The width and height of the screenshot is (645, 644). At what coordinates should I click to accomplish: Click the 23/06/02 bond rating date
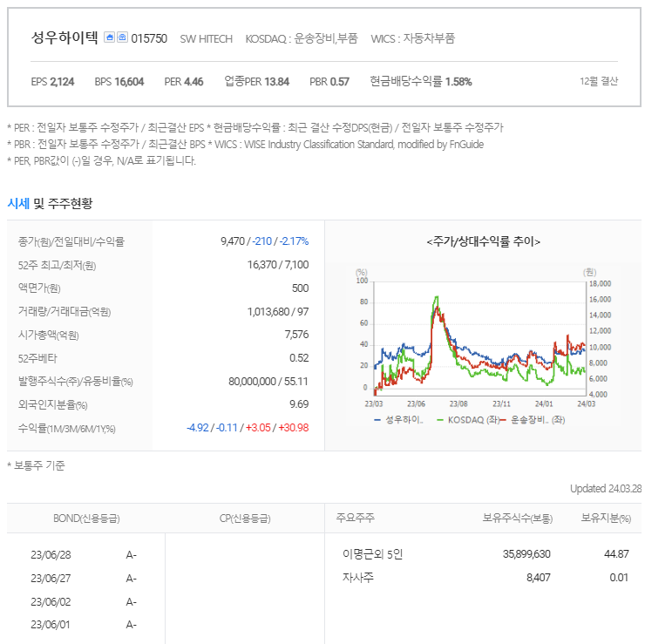pos(51,601)
